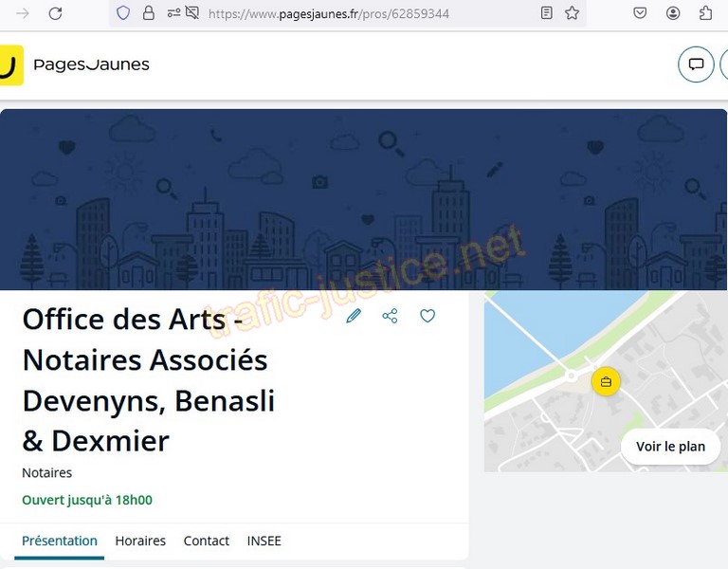Share the Office des Arts listing
The width and height of the screenshot is (728, 569).
pos(390,316)
